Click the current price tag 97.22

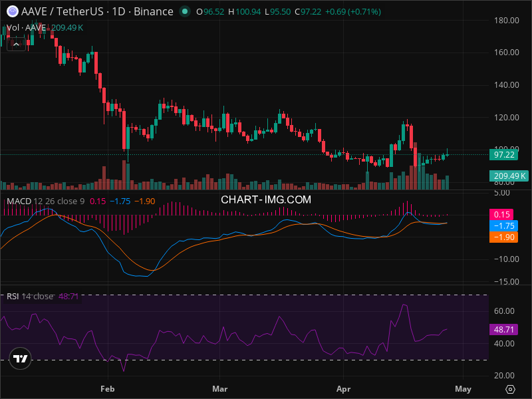(x=504, y=155)
